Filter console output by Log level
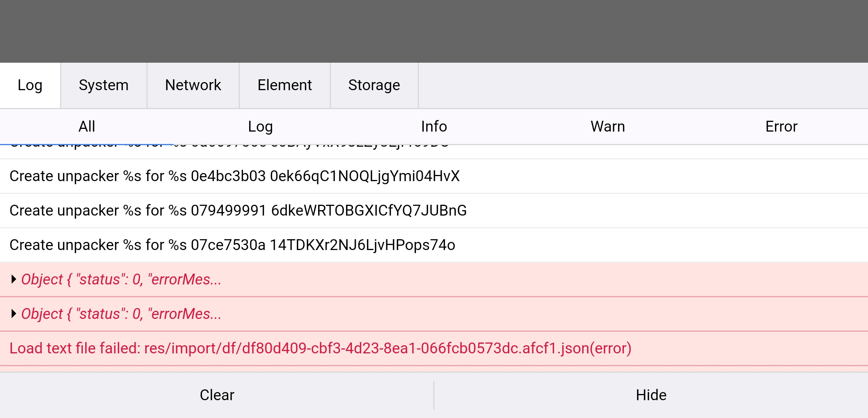The image size is (868, 418). point(260,127)
